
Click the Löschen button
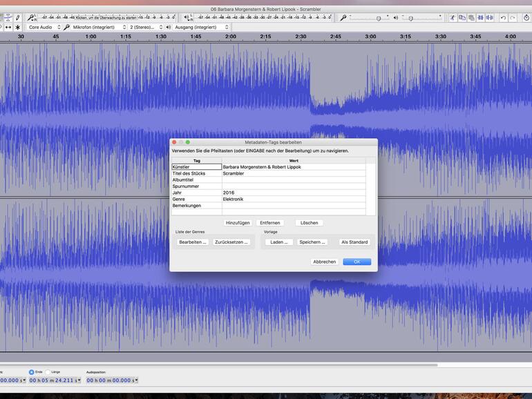[x=309, y=223]
